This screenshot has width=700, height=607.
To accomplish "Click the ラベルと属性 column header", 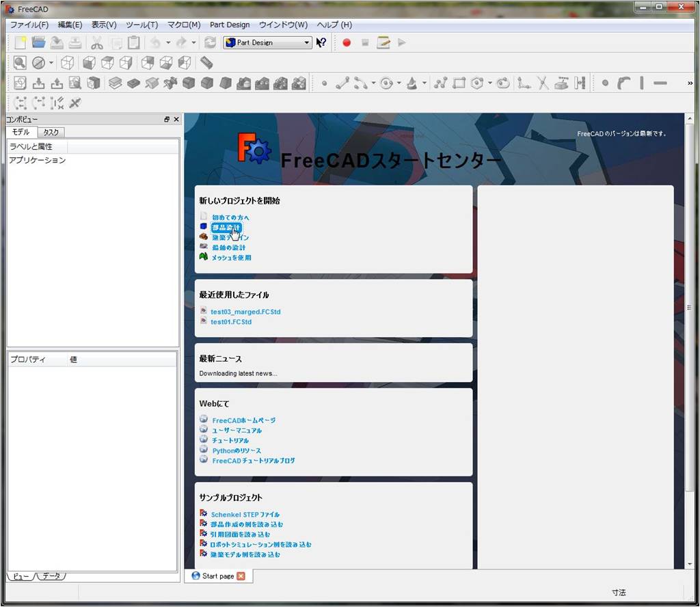I will (38, 146).
